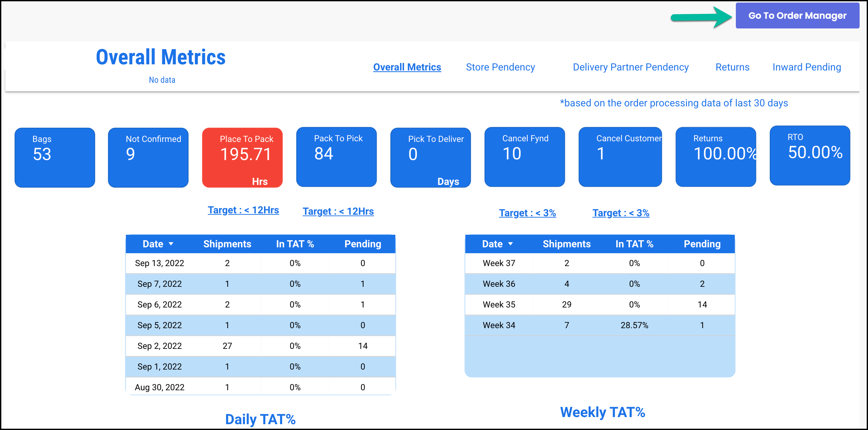This screenshot has width=868, height=430.
Task: Click the Daily TAT% chart title
Action: pyautogui.click(x=260, y=419)
